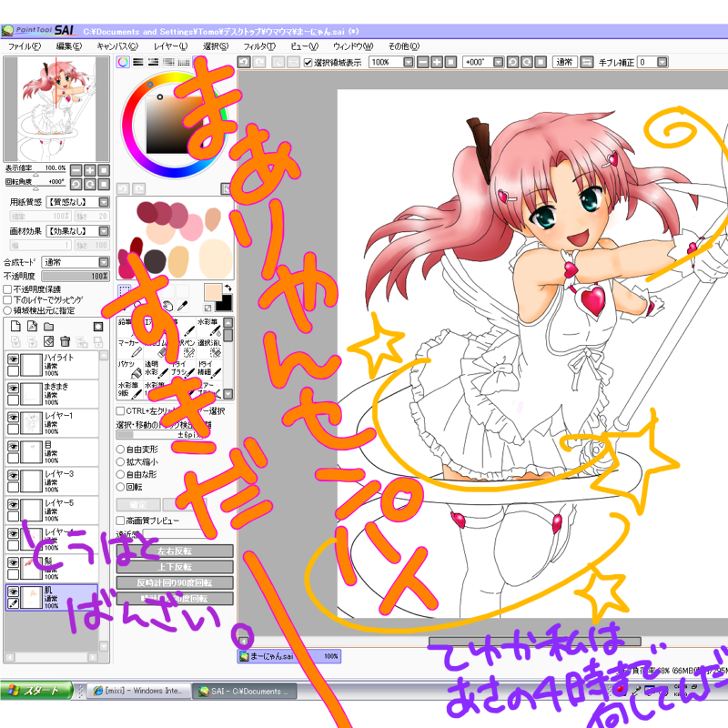
Task: Zoom out in navigator panel
Action: (x=76, y=170)
